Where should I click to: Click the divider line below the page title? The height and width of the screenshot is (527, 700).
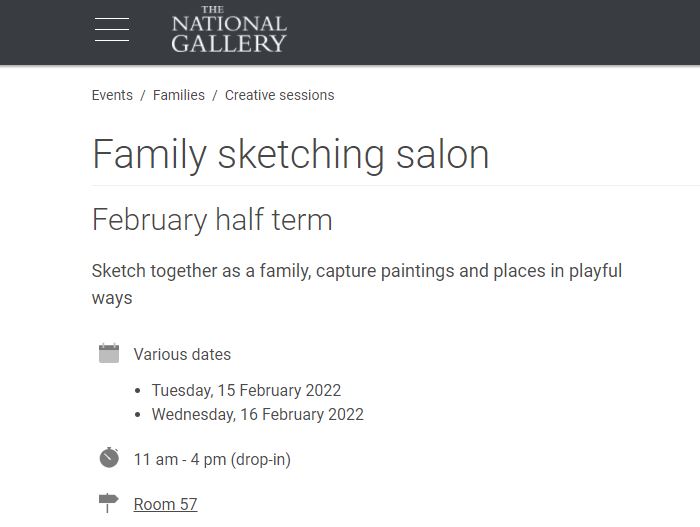tap(396, 185)
